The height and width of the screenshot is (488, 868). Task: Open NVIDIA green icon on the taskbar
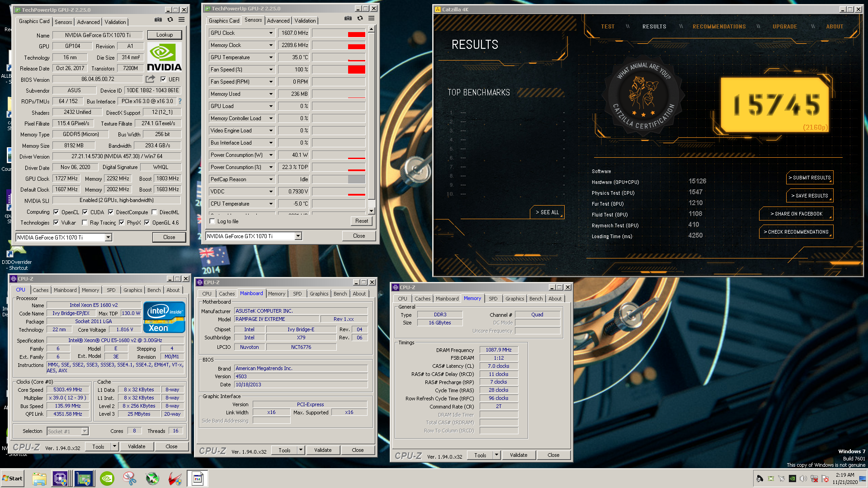107,479
